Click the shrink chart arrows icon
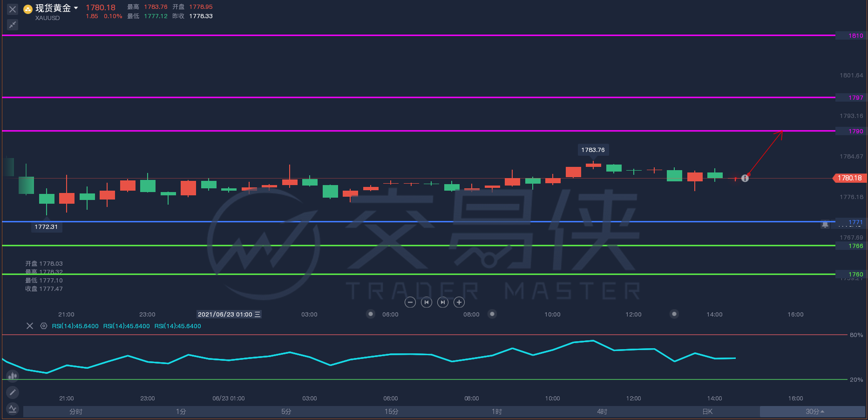 pos(13,25)
